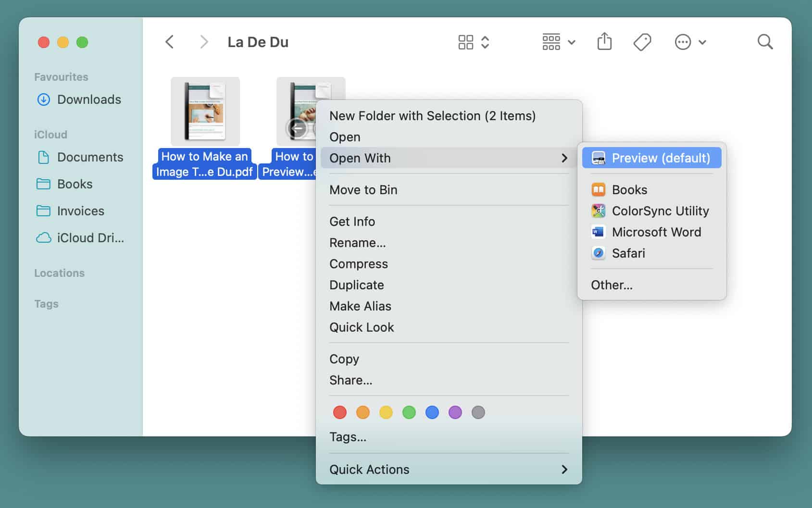Select Move to Bin from the menu
Screen dimensions: 812x508
pyautogui.click(x=363, y=190)
